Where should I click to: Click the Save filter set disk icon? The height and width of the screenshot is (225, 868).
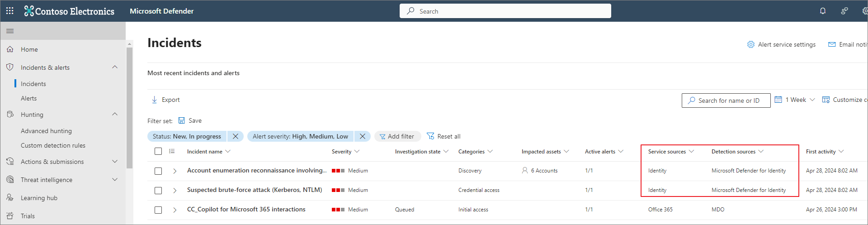click(x=182, y=120)
